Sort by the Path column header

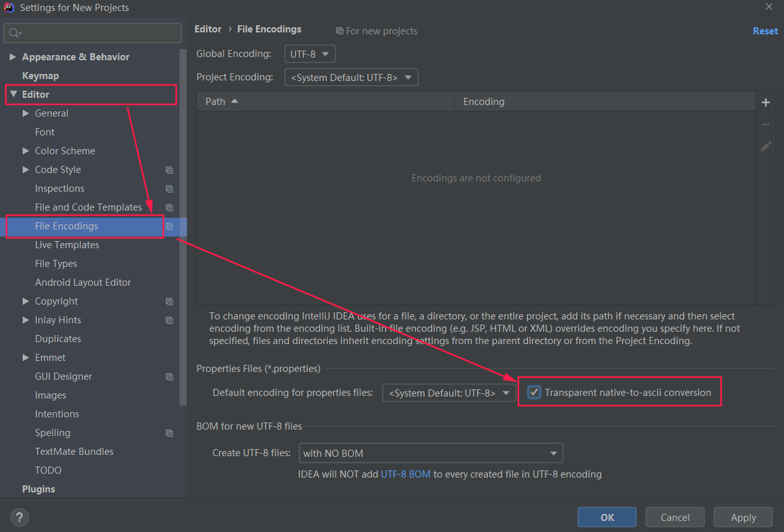(326, 102)
